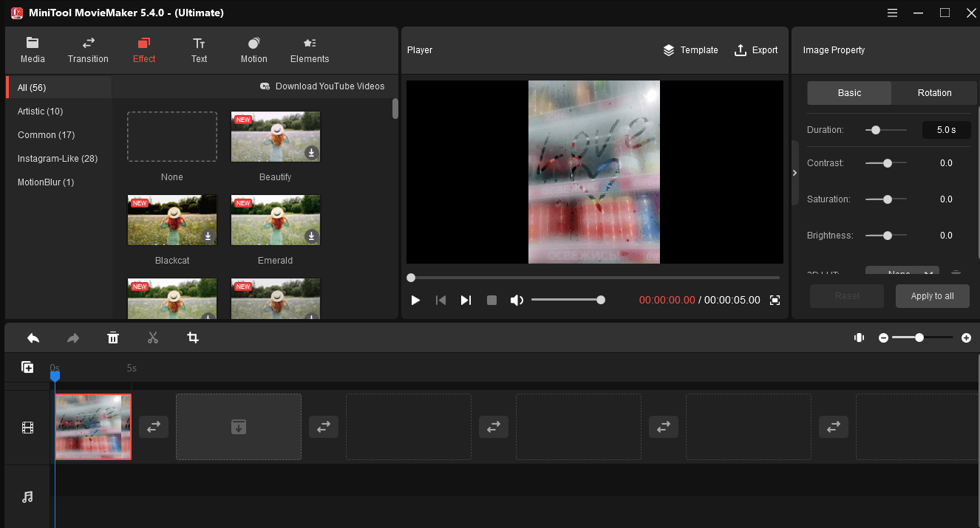Zoom out the timeline with minus icon
980x528 pixels.
(x=883, y=337)
